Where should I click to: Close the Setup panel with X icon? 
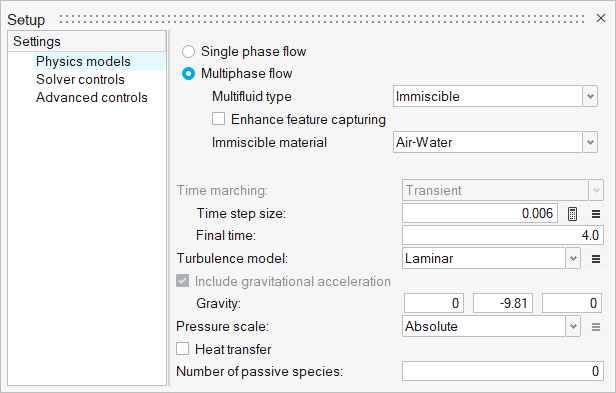[601, 18]
